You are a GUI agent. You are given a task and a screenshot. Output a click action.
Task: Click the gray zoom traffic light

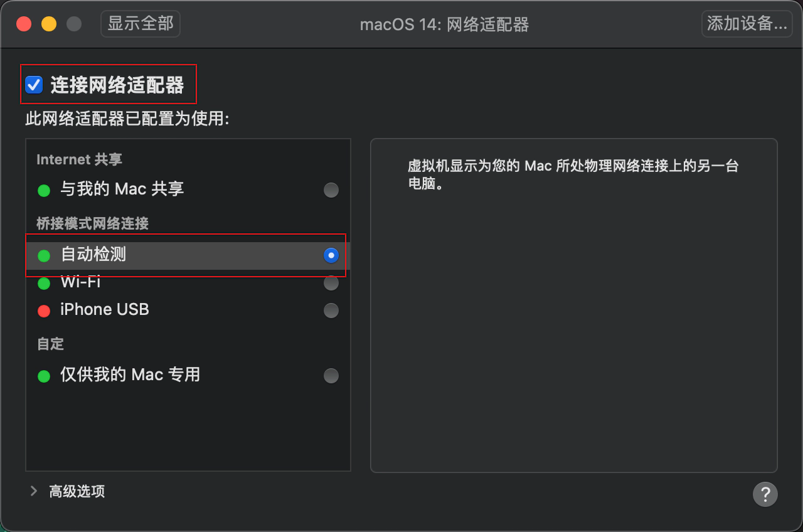click(x=73, y=23)
